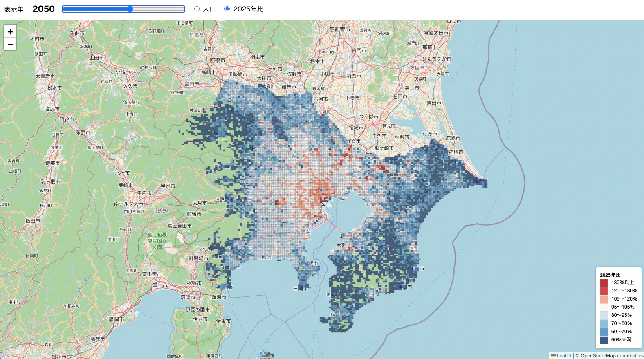The width and height of the screenshot is (644, 359).
Task: Click the 桐生市 map label
Action: (257, 57)
